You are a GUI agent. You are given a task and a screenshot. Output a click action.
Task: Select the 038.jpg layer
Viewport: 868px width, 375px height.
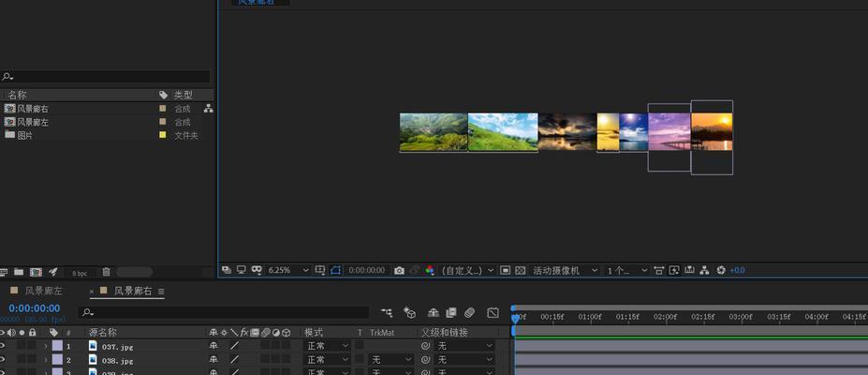point(117,361)
